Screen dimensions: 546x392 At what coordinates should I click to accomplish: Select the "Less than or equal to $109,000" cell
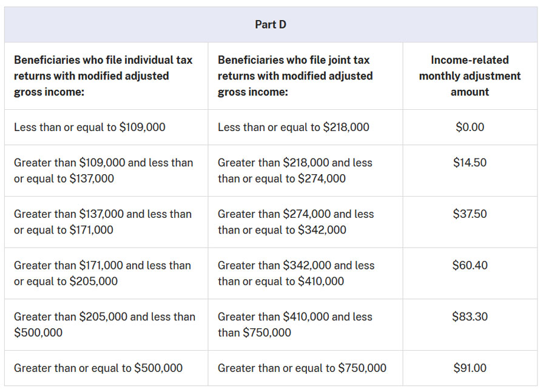(90, 127)
